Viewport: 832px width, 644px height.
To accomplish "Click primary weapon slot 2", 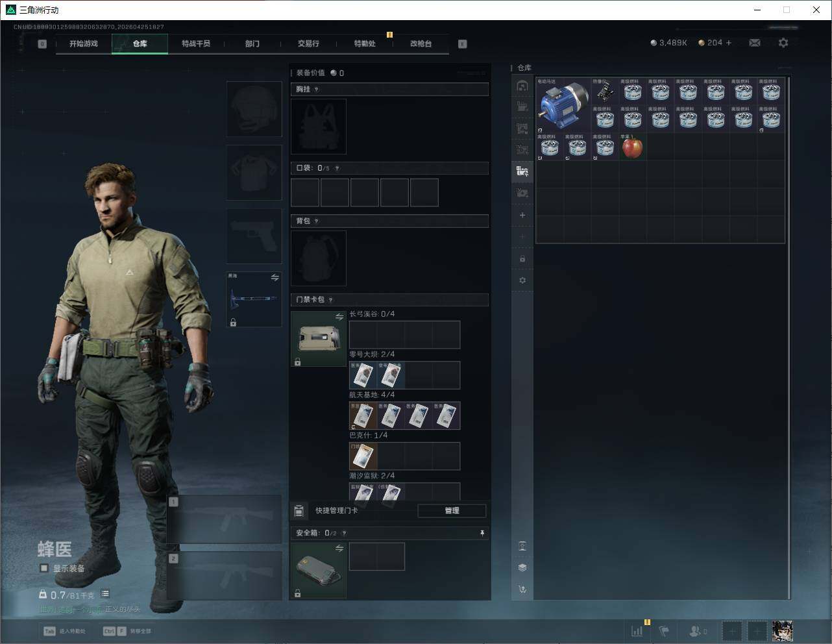I will [x=225, y=576].
